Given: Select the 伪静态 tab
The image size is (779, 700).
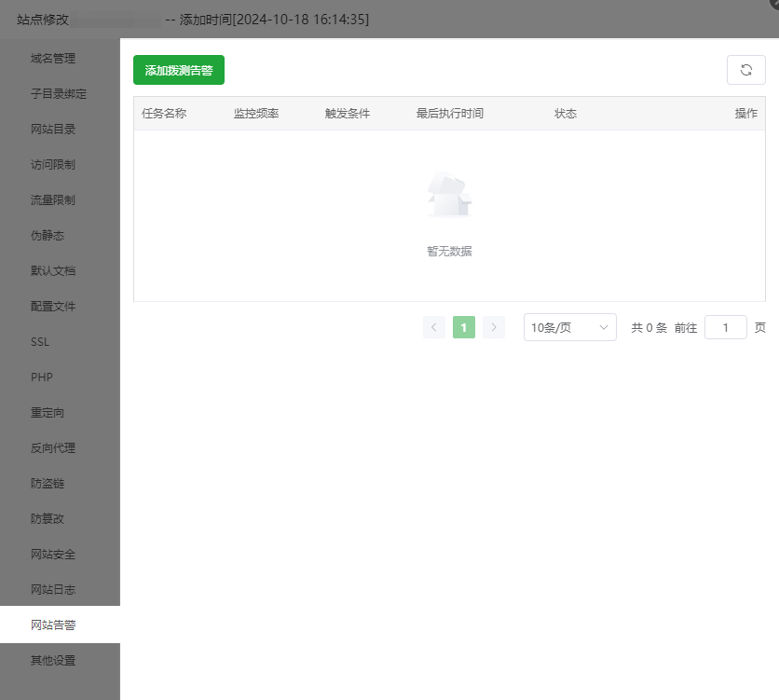Looking at the screenshot, I should [x=48, y=236].
